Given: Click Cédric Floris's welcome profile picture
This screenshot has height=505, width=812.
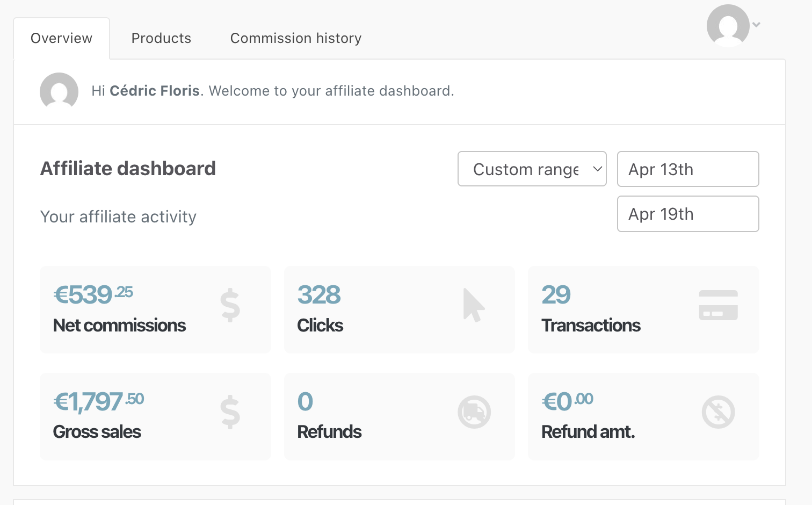Looking at the screenshot, I should tap(59, 91).
